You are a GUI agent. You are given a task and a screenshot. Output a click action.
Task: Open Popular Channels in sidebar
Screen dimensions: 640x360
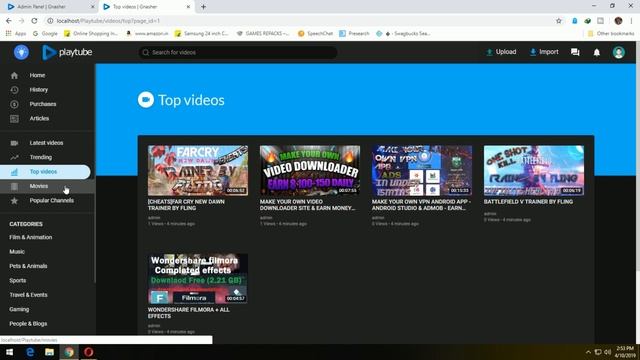pyautogui.click(x=51, y=200)
